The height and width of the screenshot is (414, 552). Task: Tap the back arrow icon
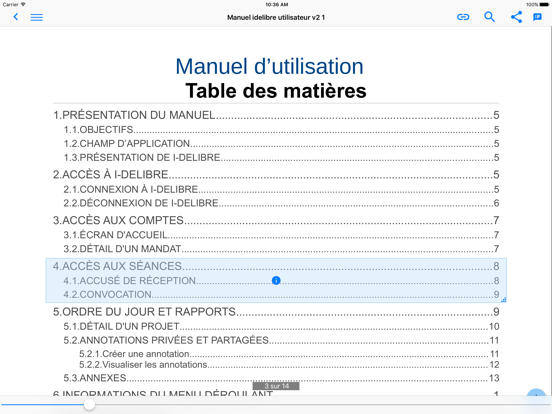point(15,17)
